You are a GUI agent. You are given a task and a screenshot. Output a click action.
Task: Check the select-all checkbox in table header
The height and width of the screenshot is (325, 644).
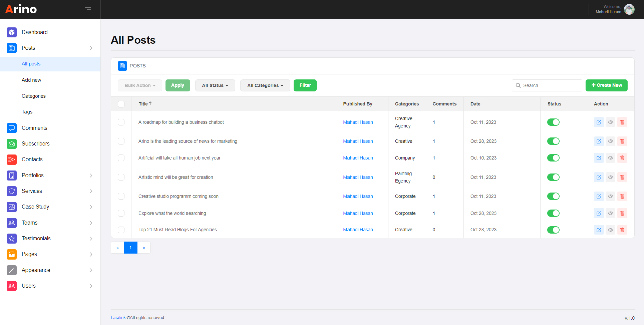(x=121, y=104)
